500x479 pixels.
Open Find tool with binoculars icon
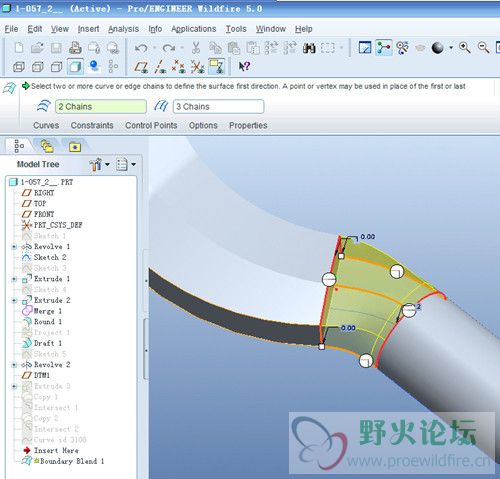(x=309, y=48)
